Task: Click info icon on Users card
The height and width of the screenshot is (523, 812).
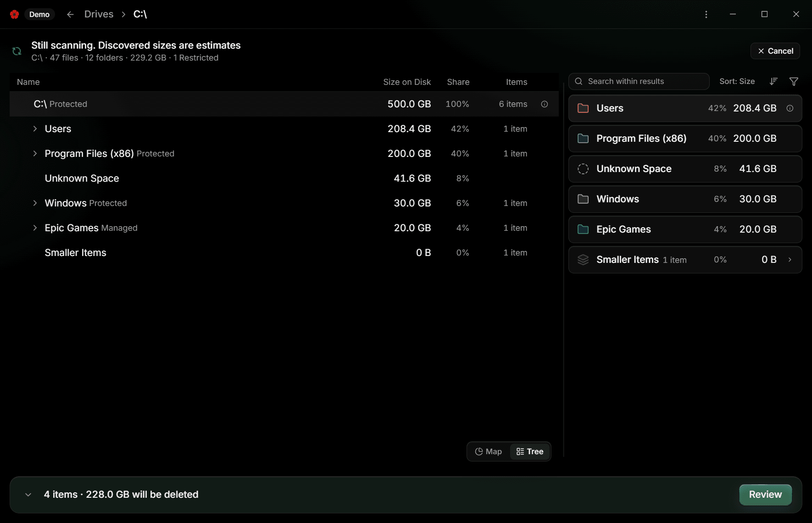Action: coord(790,108)
